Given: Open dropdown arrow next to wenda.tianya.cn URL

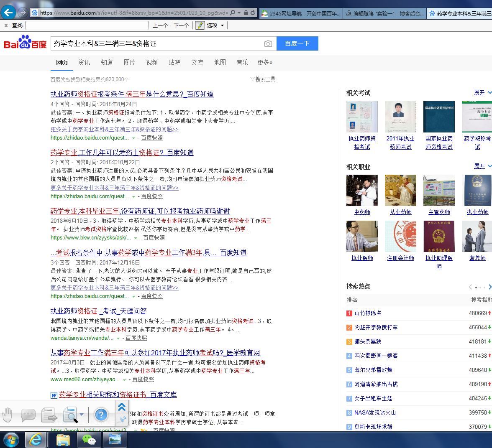Looking at the screenshot, I should (x=118, y=338).
